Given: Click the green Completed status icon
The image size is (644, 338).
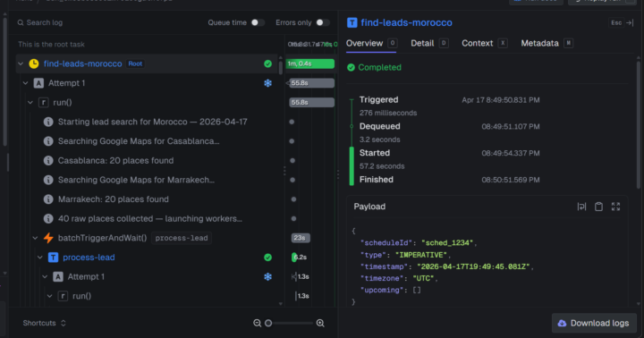Looking at the screenshot, I should (351, 67).
